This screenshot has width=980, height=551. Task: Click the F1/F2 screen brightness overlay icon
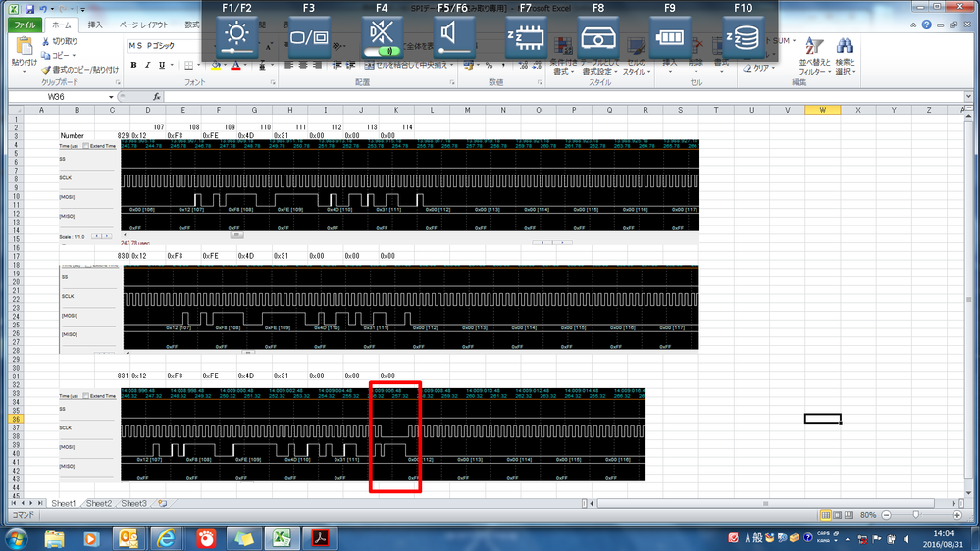(x=236, y=37)
